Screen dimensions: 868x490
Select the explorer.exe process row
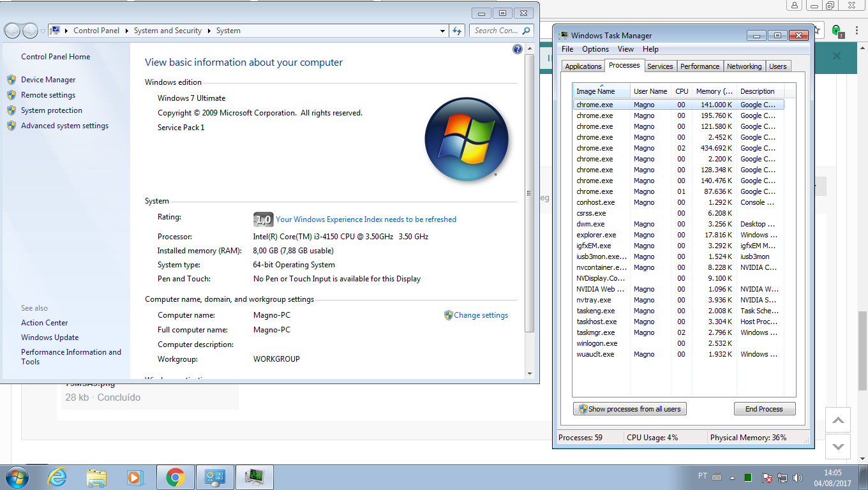[678, 235]
